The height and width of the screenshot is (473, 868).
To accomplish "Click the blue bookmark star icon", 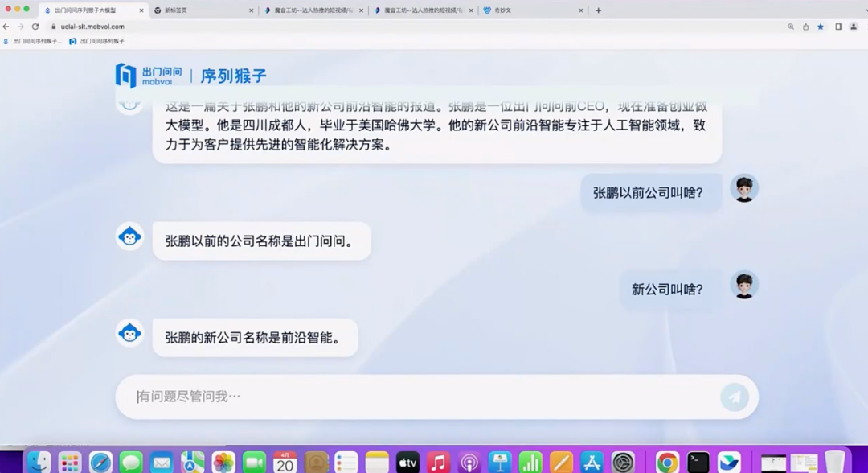I will coord(821,27).
